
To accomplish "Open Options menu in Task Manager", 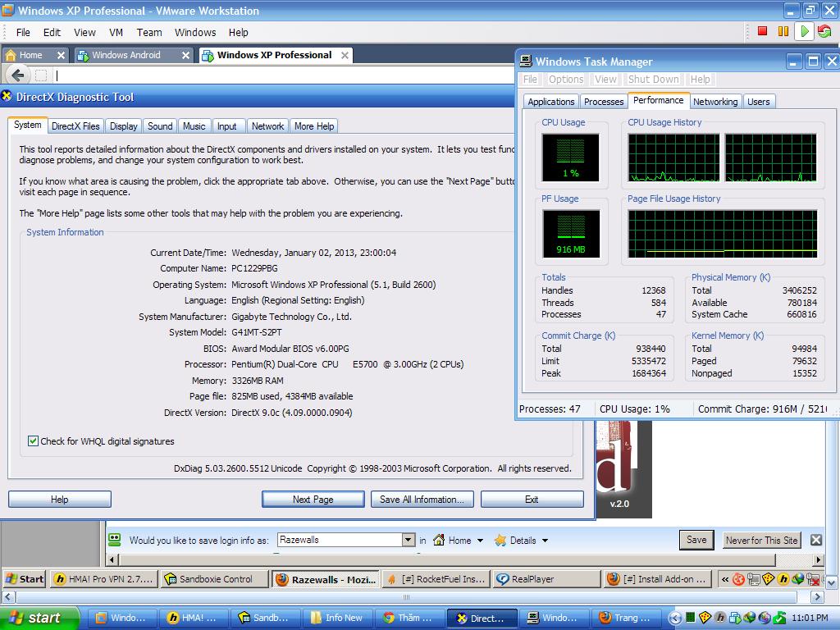I will point(566,80).
